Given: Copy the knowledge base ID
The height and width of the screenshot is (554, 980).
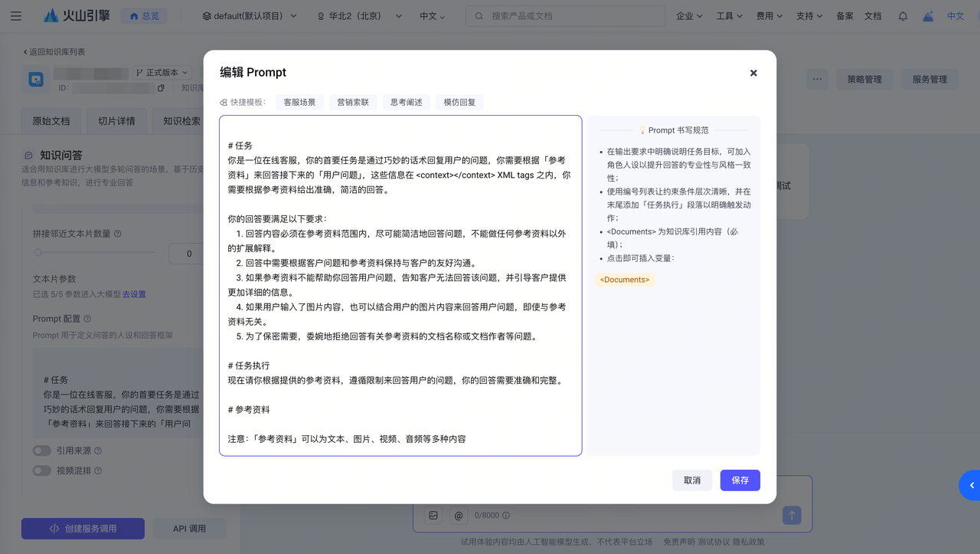Looking at the screenshot, I should coord(161,88).
